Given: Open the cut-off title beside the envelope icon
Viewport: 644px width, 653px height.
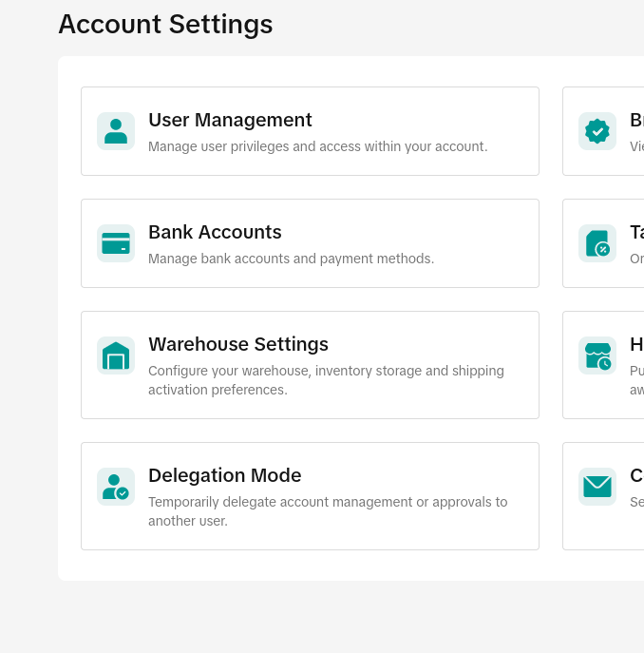Looking at the screenshot, I should [635, 475].
